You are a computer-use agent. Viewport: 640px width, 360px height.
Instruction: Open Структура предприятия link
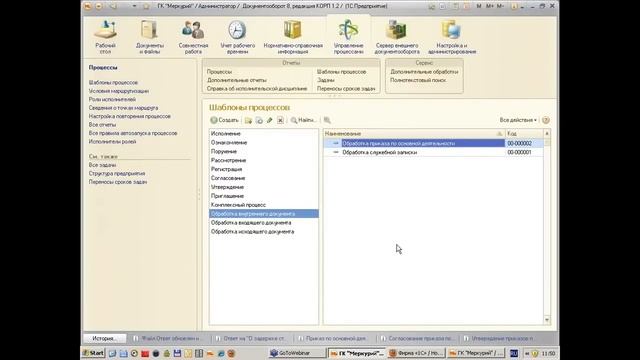117,173
